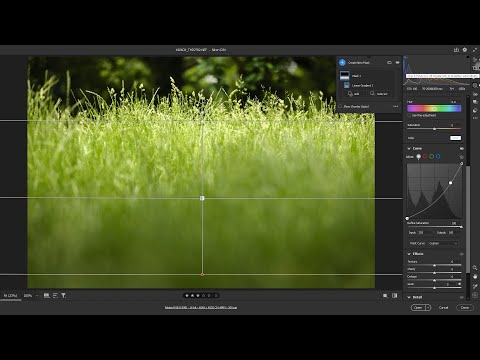Toggle the filmstrip icon in bottom bar
Image resolution: width=480 pixels, height=360 pixels.
(47, 295)
